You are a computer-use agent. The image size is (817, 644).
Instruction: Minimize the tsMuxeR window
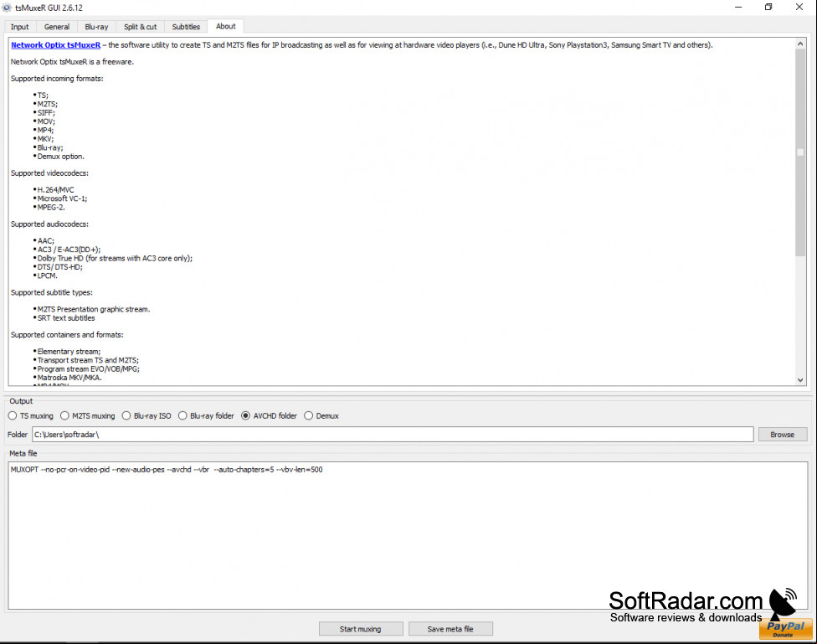coord(738,8)
